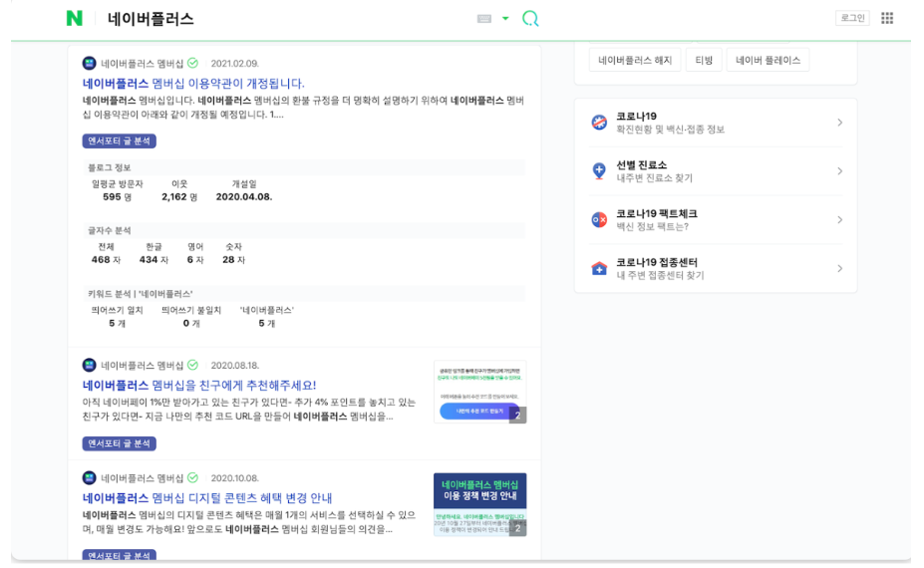Select the 띄어쓰기 불일치 0 개 value
The height and width of the screenshot is (568, 924).
191,324
